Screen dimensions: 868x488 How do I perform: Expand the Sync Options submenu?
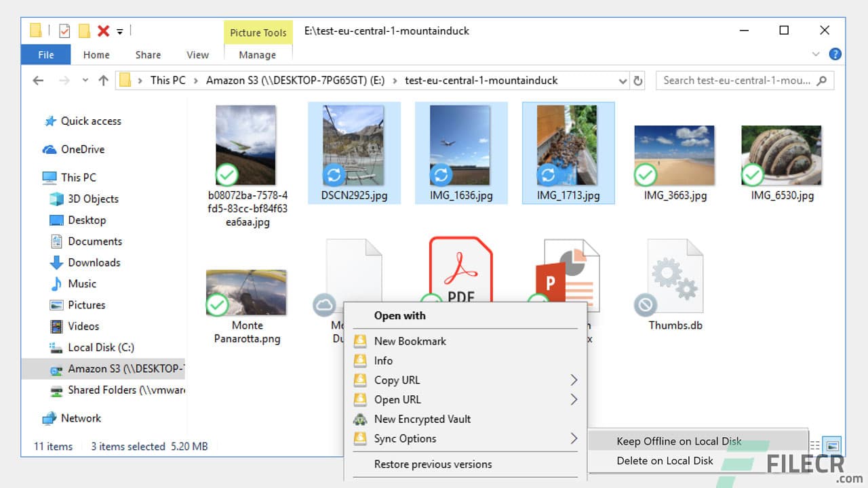(574, 439)
